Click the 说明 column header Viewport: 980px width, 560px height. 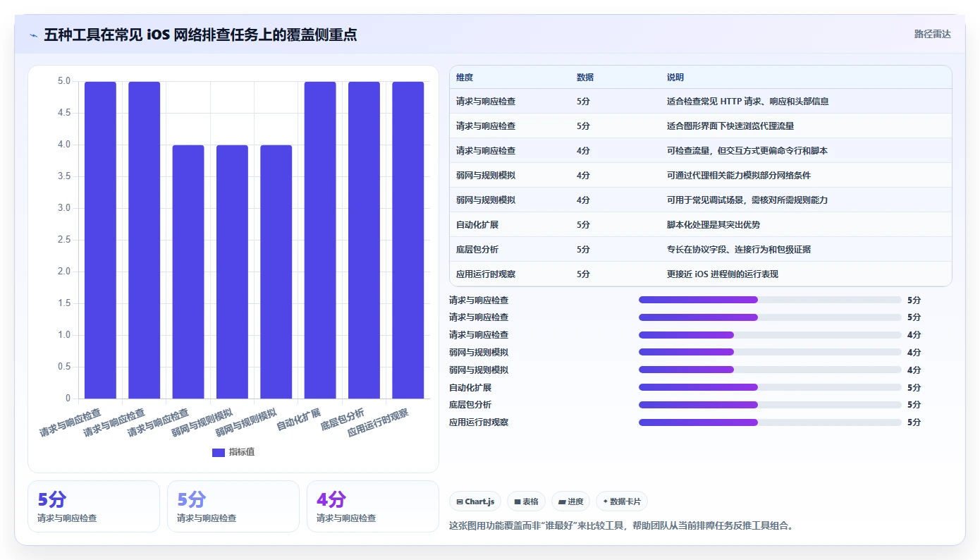pos(675,78)
